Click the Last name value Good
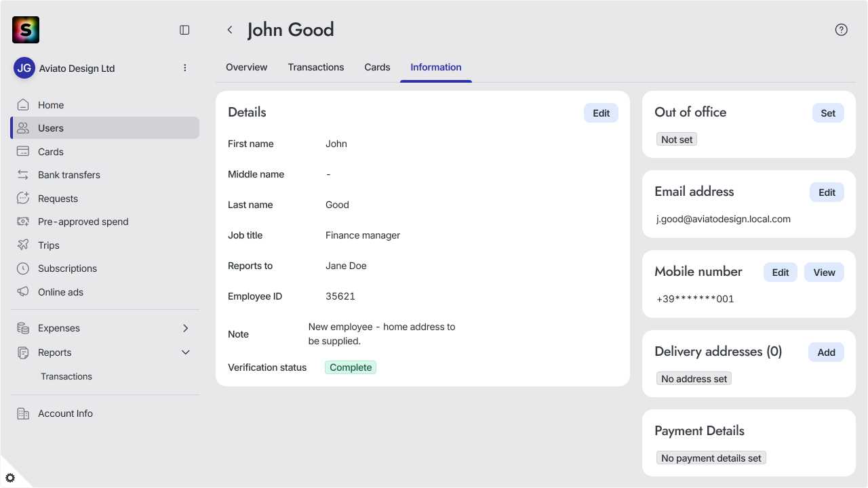868x488 pixels. point(337,205)
